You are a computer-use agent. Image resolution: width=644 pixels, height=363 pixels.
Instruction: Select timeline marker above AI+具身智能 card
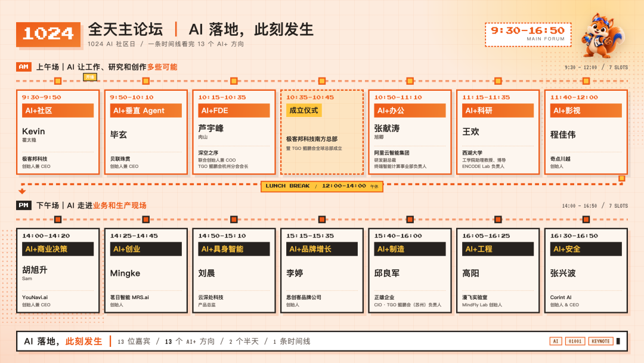[x=234, y=220]
